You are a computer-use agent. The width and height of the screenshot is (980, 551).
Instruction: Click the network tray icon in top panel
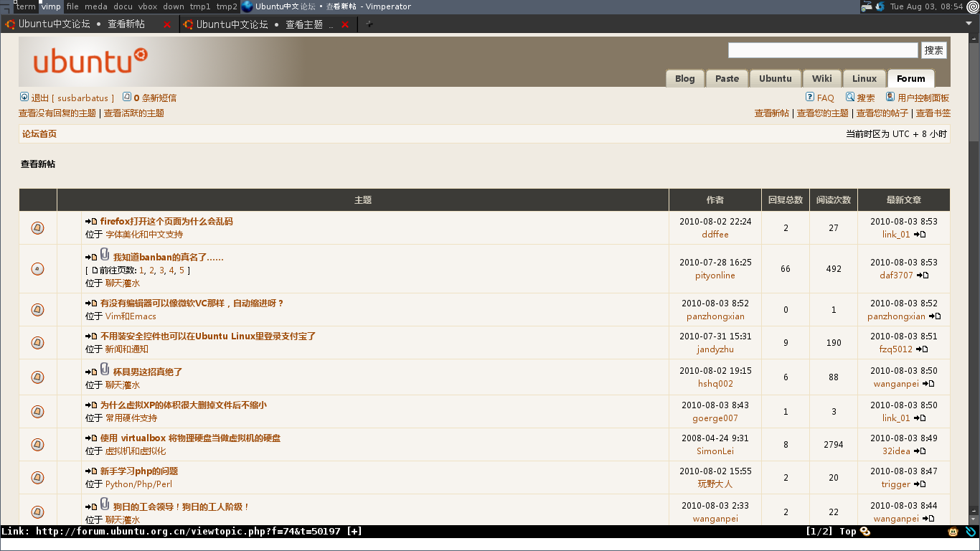867,6
